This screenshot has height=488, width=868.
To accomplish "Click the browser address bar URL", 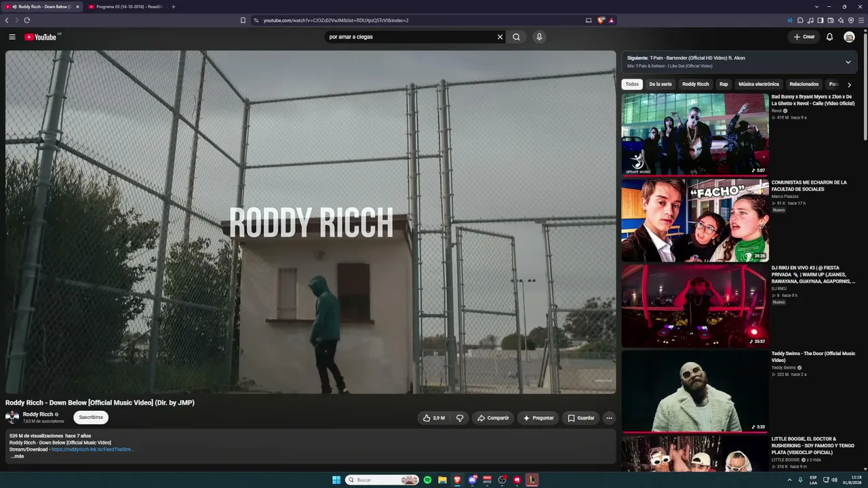I will [336, 20].
